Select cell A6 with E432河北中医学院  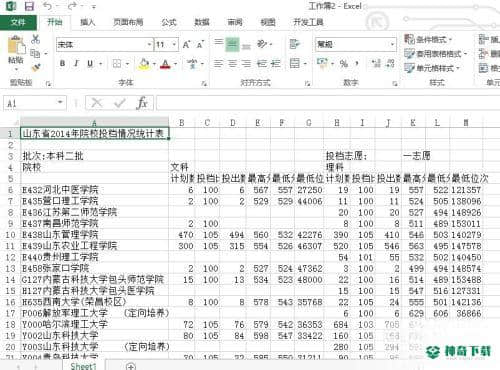point(95,190)
